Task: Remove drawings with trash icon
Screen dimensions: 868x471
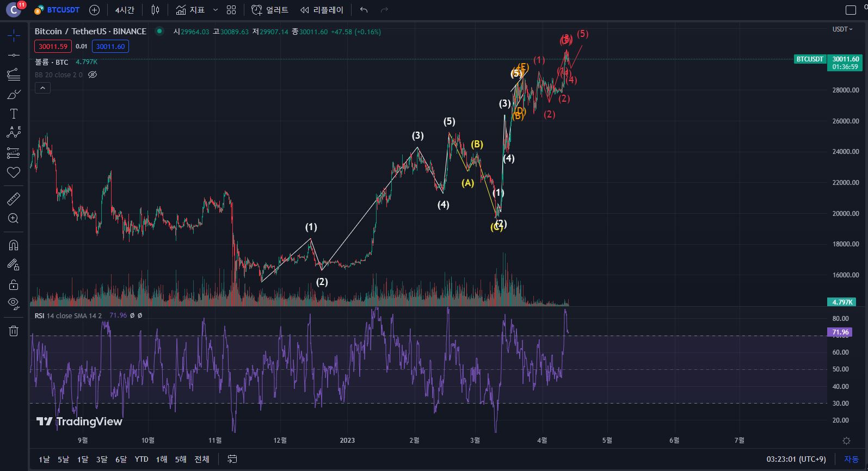Action: [x=14, y=331]
